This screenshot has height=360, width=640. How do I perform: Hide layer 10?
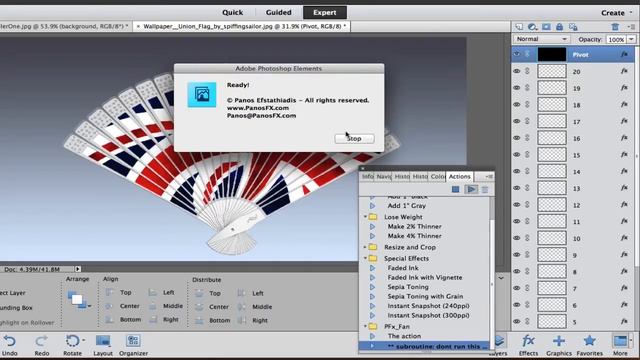(x=517, y=238)
